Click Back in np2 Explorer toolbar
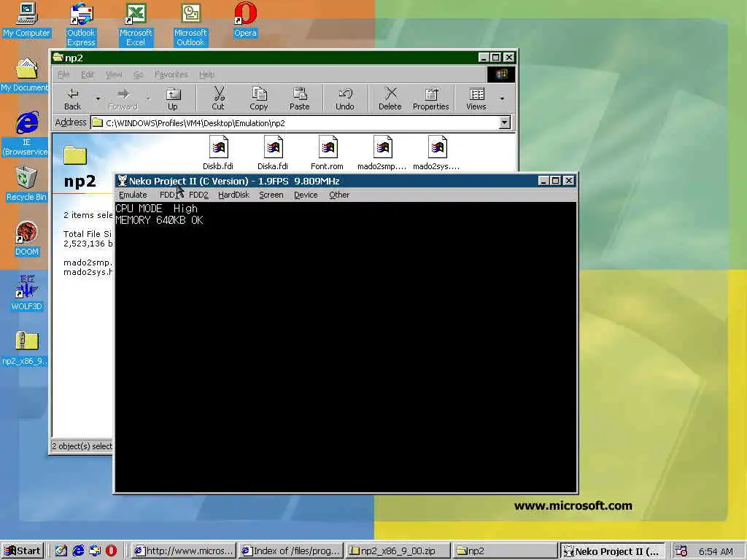Viewport: 747px width, 560px height. (72, 99)
